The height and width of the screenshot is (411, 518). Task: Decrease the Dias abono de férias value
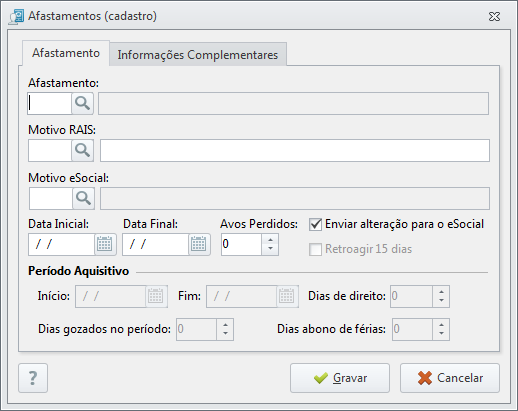coord(441,334)
